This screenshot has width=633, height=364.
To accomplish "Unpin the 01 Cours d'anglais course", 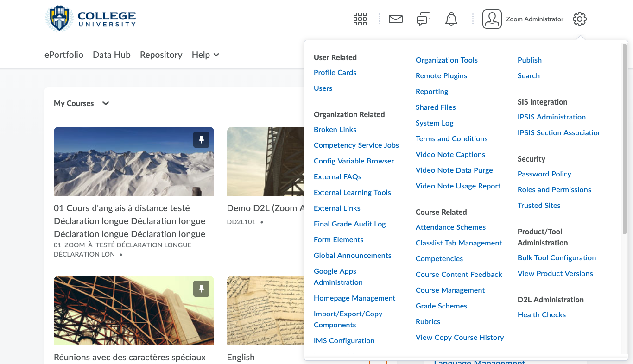I will coord(201,140).
